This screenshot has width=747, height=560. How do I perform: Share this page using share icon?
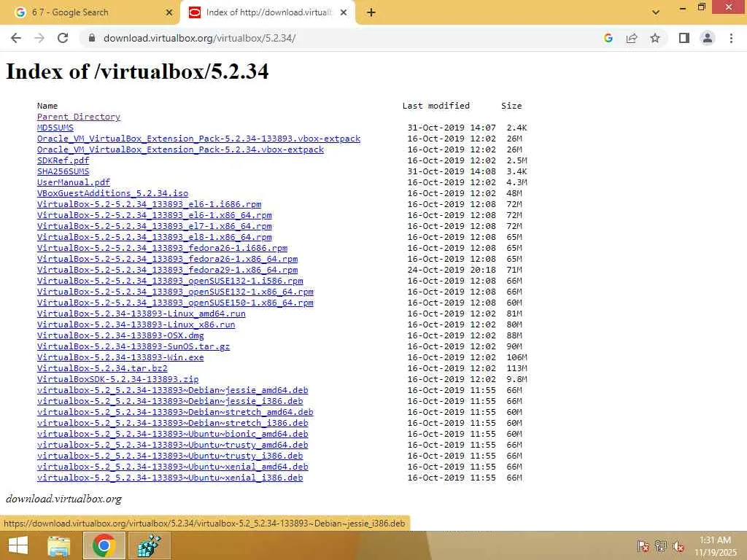(x=632, y=38)
